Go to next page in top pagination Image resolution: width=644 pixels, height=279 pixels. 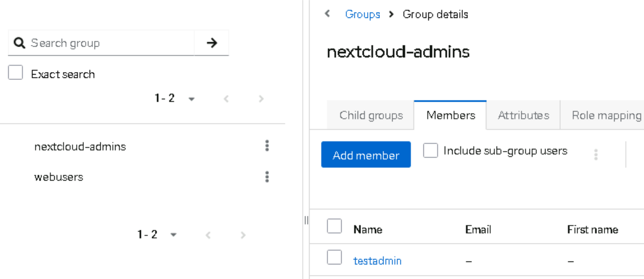coord(261,99)
